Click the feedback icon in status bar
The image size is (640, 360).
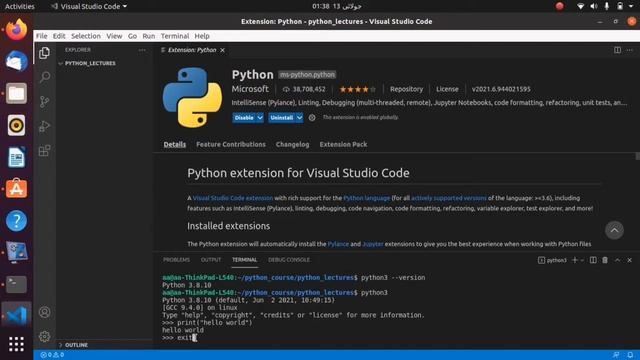(x=616, y=355)
